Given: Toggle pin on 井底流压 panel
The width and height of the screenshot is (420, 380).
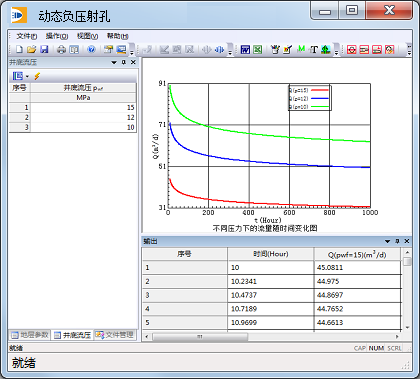Looking at the screenshot, I should 124,62.
